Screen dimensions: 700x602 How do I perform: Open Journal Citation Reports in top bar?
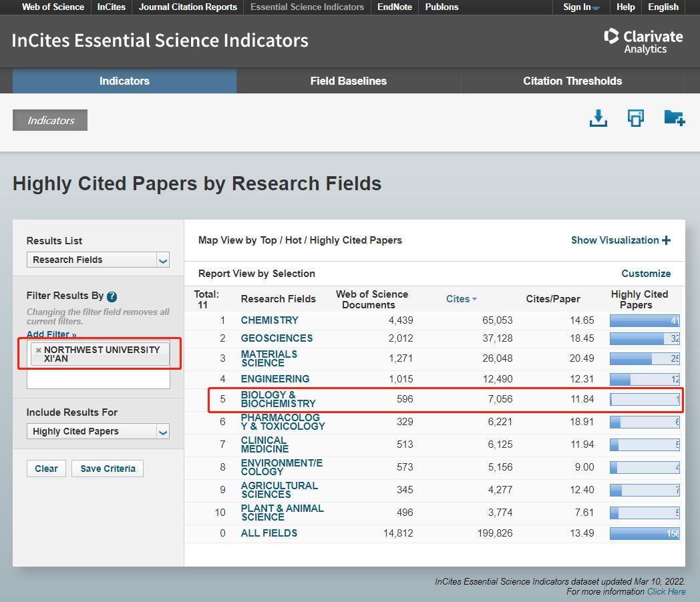click(x=188, y=7)
